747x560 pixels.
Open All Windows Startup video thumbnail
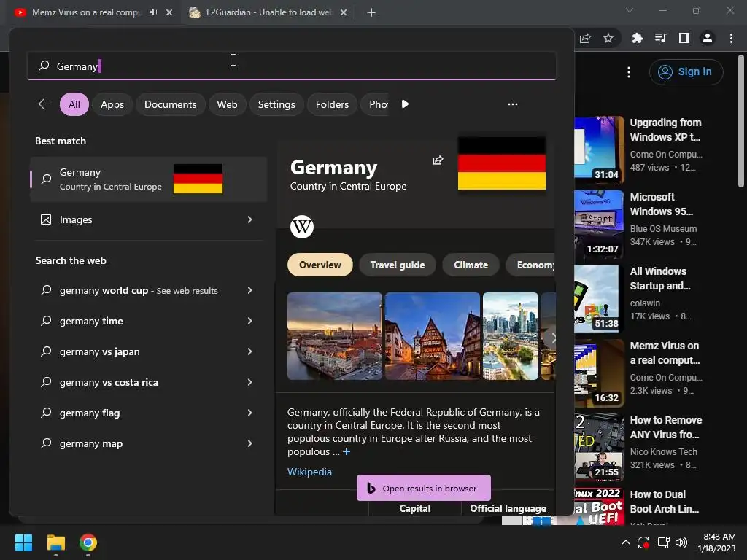click(x=600, y=298)
